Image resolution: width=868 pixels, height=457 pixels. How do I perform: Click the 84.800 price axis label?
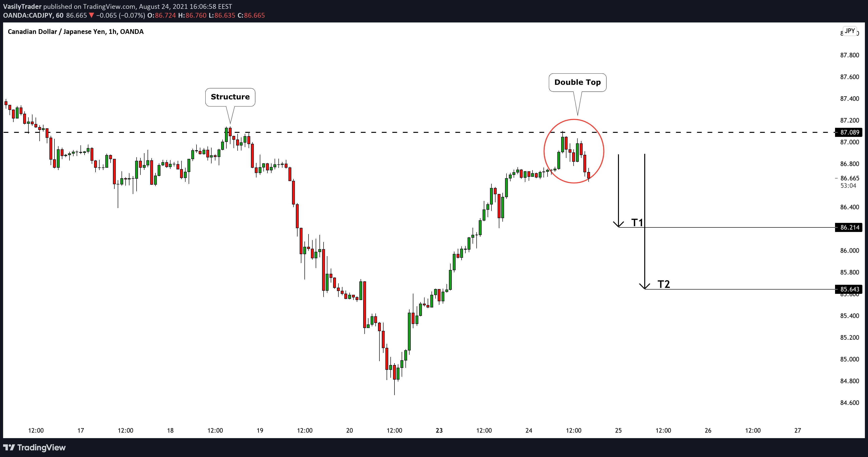849,381
